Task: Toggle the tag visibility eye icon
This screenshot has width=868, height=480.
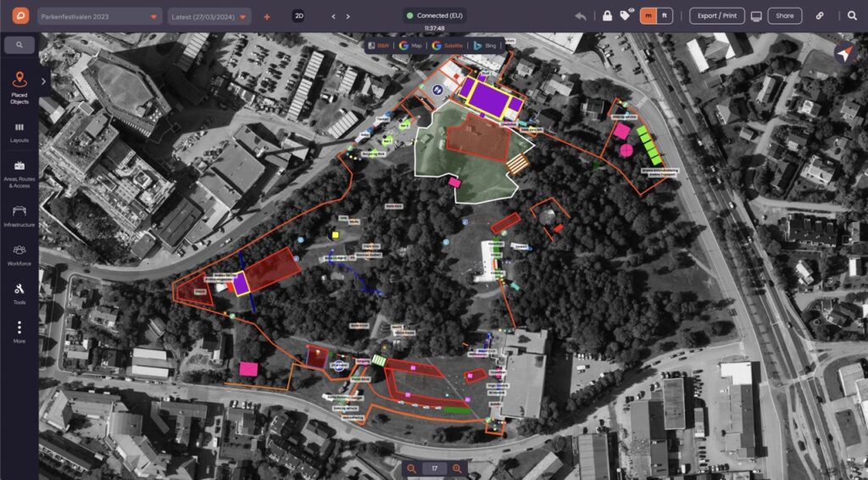Action: tap(626, 15)
